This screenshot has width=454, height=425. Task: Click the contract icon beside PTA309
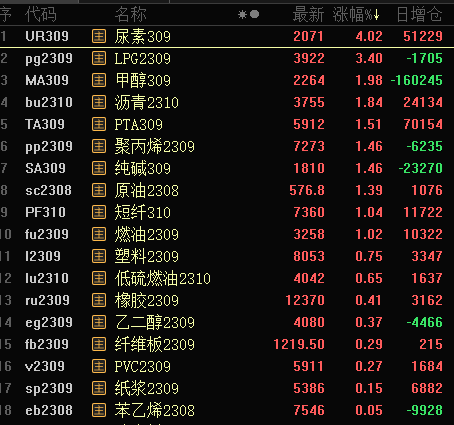pos(99,124)
